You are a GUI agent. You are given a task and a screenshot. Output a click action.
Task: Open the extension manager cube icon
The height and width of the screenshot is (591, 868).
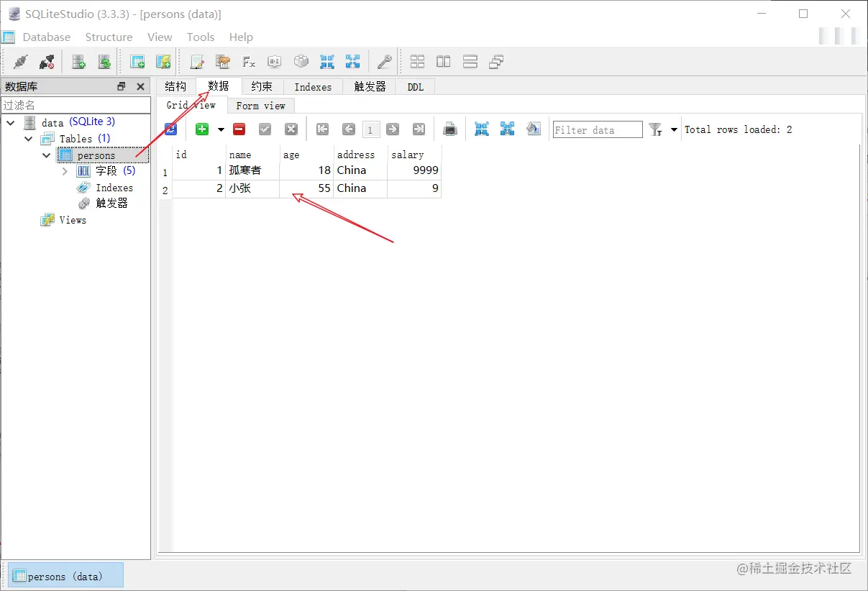coord(301,62)
